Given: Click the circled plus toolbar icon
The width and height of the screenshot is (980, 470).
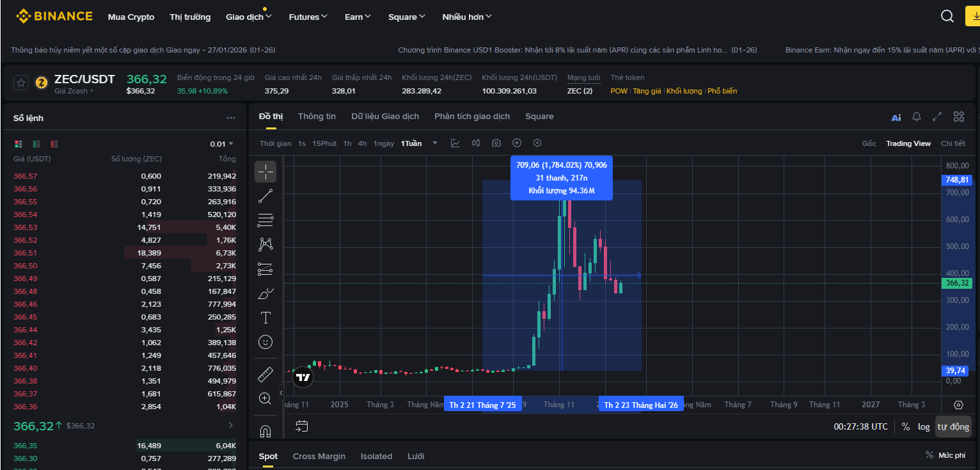Looking at the screenshot, I should tap(517, 143).
